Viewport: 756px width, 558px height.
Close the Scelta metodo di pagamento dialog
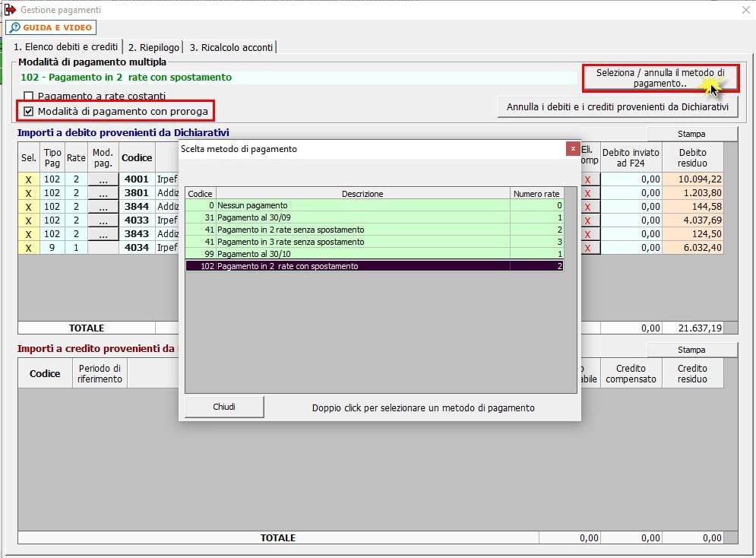click(x=573, y=148)
